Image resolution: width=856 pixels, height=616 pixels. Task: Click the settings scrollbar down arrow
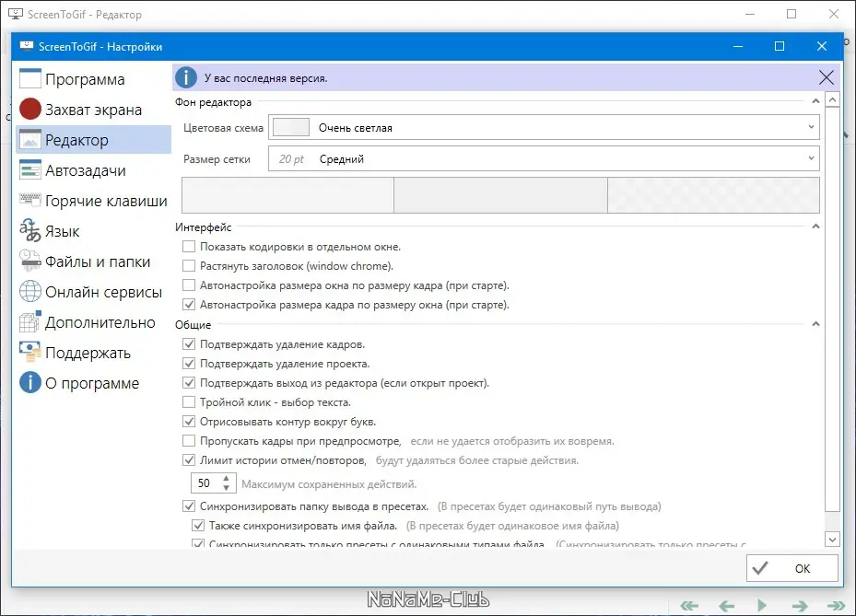[832, 540]
